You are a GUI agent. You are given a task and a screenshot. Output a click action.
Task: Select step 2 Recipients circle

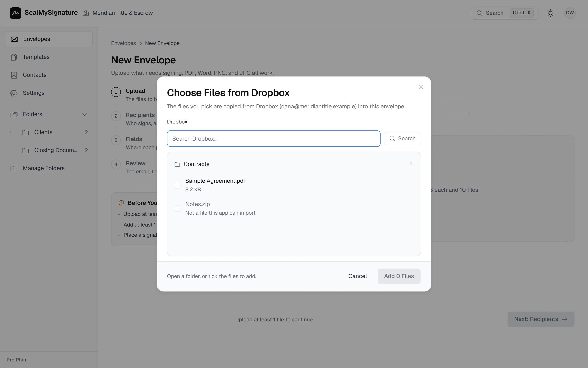(116, 116)
